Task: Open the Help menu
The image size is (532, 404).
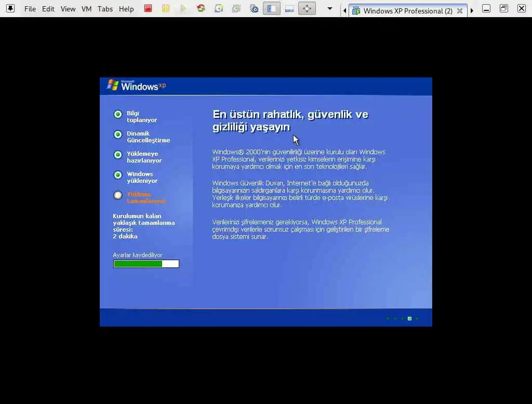Action: coord(126,9)
